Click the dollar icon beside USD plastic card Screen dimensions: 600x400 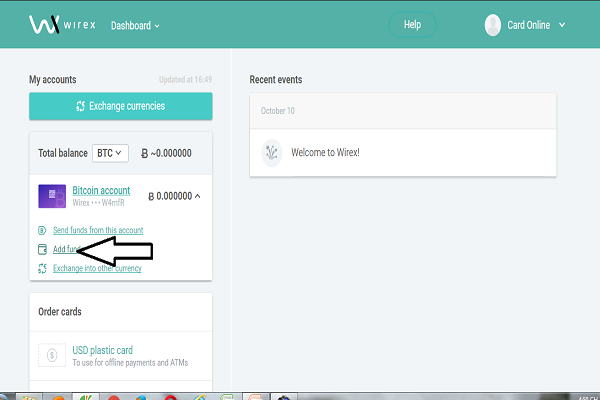pos(52,355)
